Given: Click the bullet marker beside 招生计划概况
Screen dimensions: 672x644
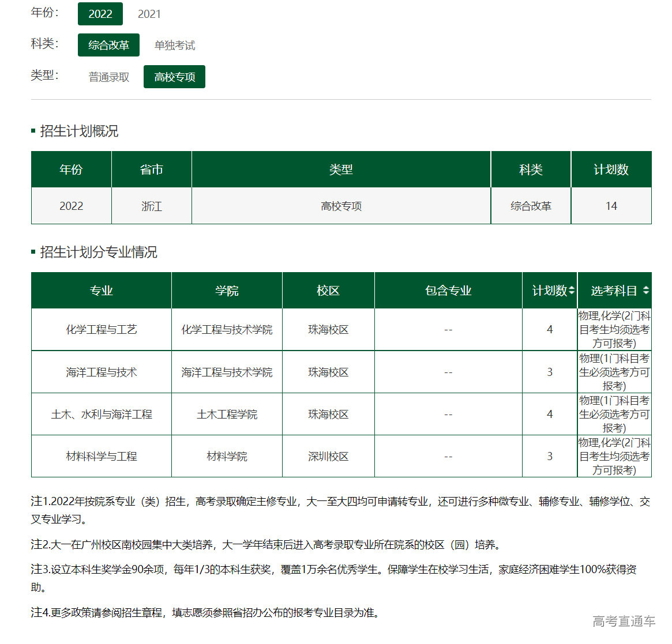Looking at the screenshot, I should (x=33, y=130).
